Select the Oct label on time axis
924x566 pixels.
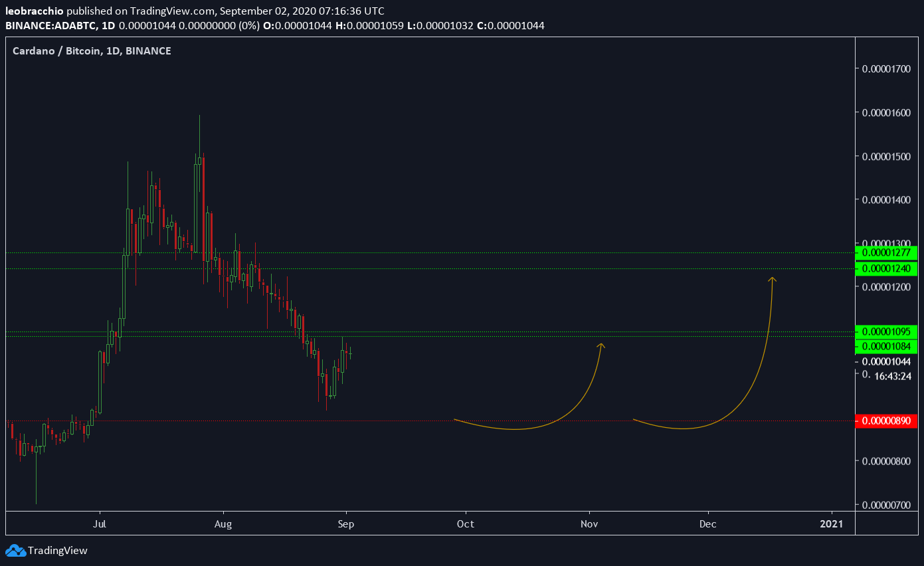coord(466,524)
